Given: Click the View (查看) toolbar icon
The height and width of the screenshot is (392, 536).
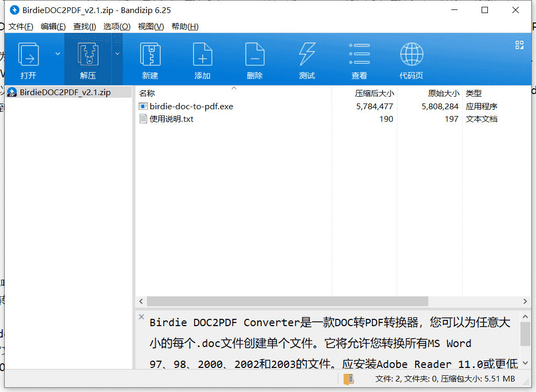Looking at the screenshot, I should tap(359, 54).
